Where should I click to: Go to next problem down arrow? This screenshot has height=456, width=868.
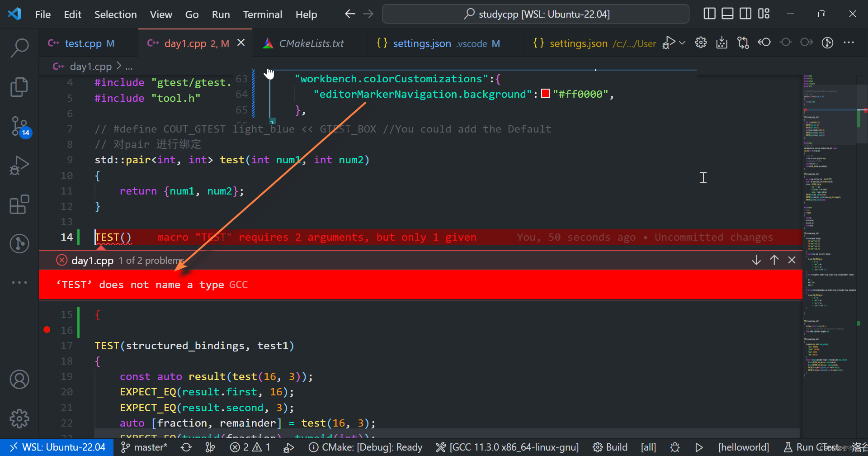(756, 260)
